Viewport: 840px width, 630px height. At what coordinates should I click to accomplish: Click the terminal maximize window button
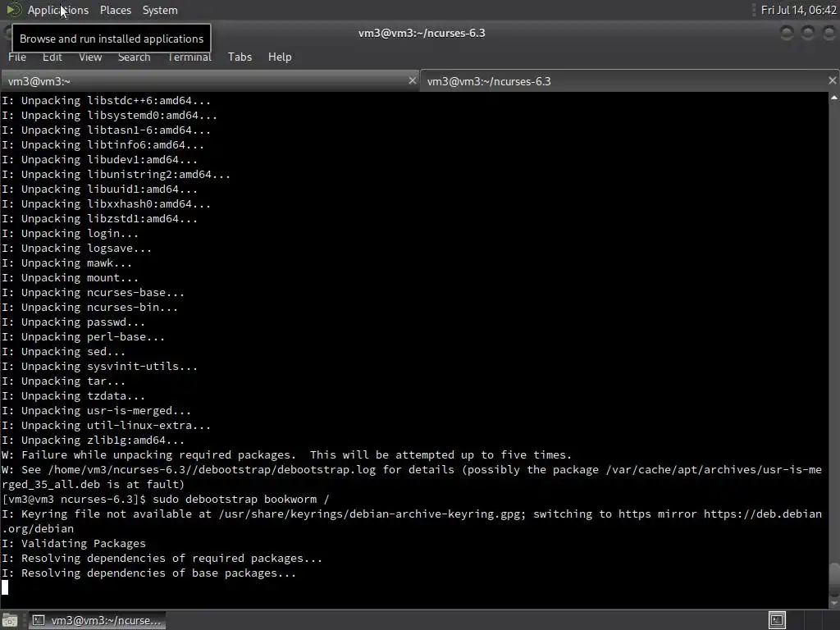coord(808,33)
